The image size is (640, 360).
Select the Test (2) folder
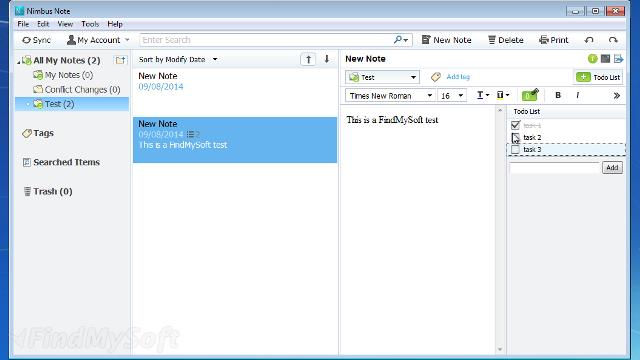[72, 104]
